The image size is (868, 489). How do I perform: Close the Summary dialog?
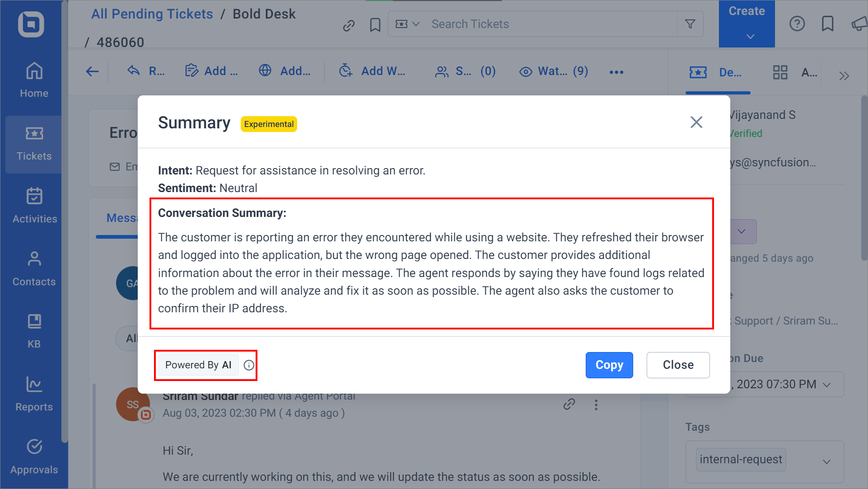696,122
